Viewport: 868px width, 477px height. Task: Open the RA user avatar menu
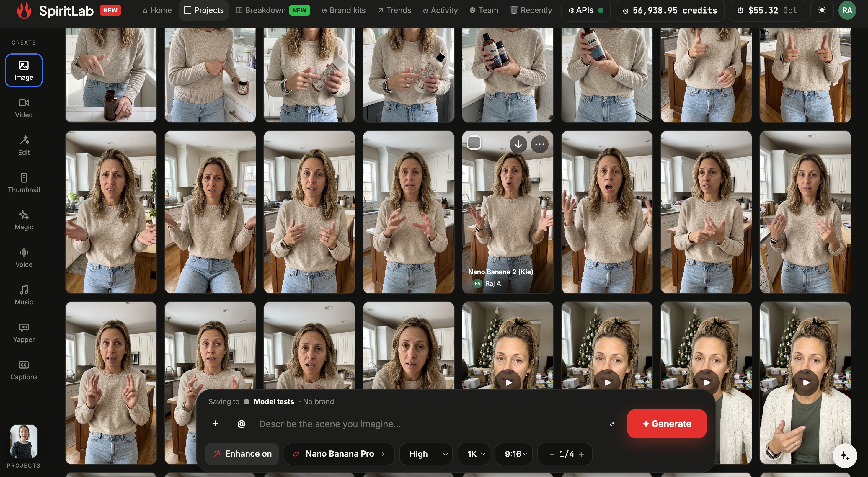pyautogui.click(x=847, y=10)
